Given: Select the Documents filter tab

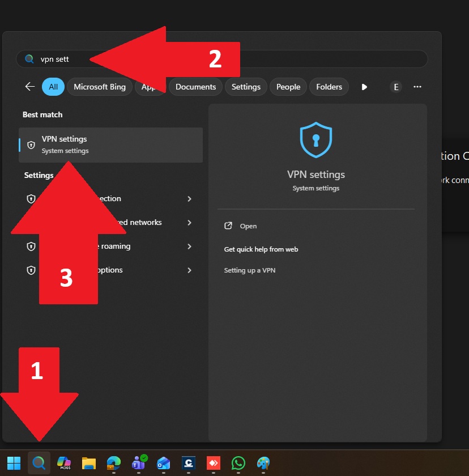Looking at the screenshot, I should pyautogui.click(x=195, y=87).
